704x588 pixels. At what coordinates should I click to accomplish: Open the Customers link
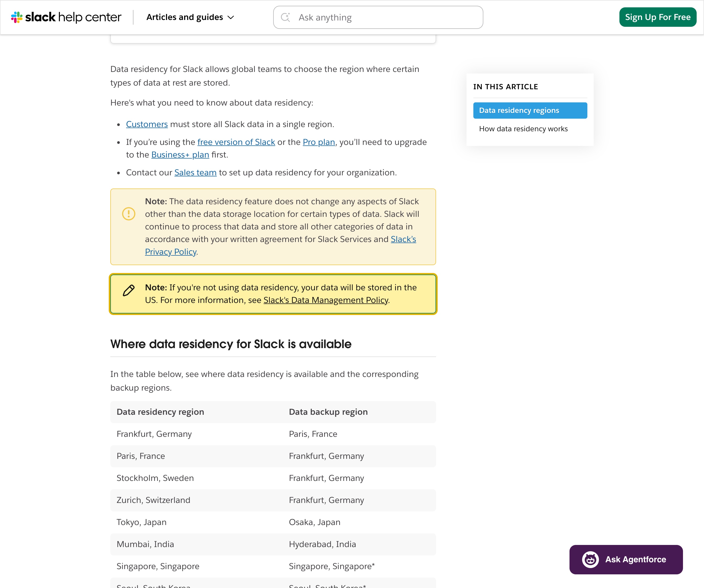point(147,124)
